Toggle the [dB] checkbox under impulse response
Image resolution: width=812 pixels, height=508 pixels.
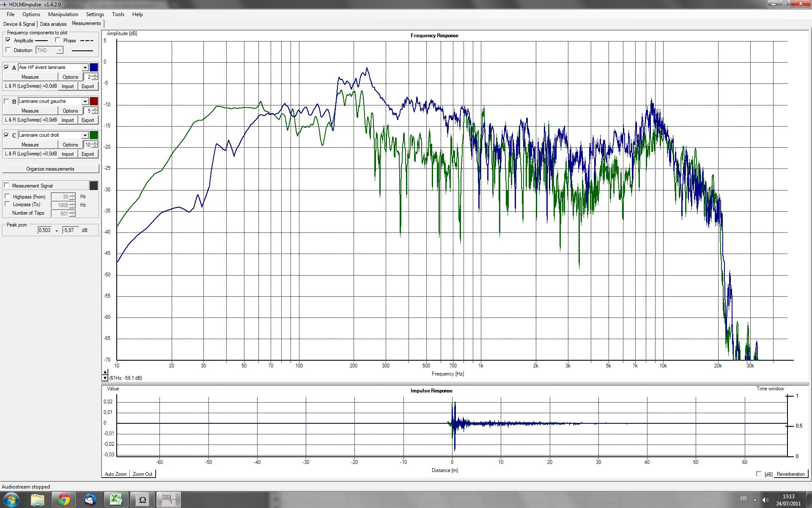[x=759, y=474]
